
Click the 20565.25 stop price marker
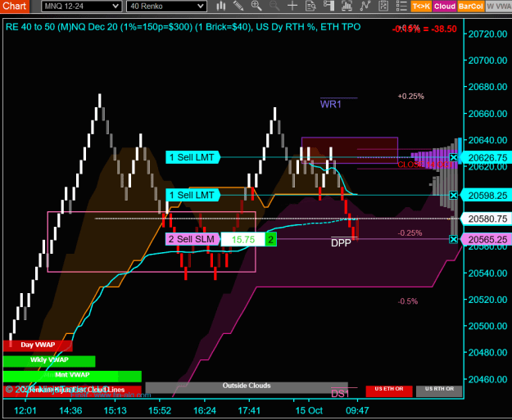(487, 240)
